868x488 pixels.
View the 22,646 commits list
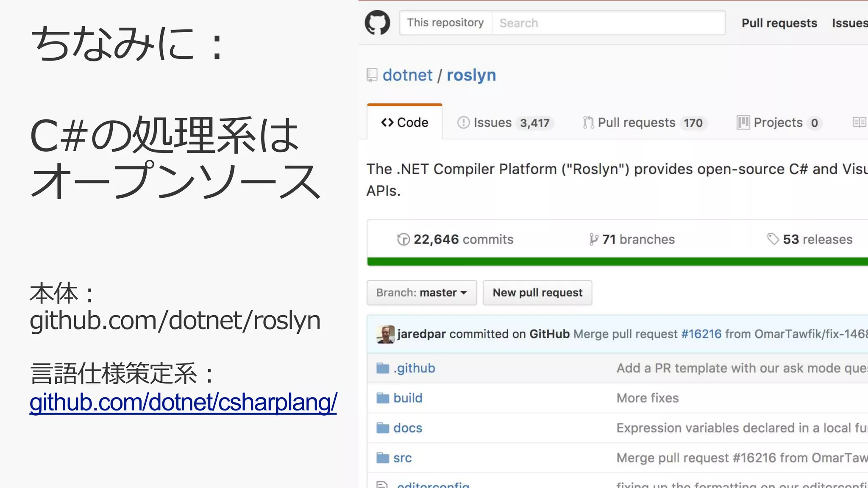(x=455, y=239)
